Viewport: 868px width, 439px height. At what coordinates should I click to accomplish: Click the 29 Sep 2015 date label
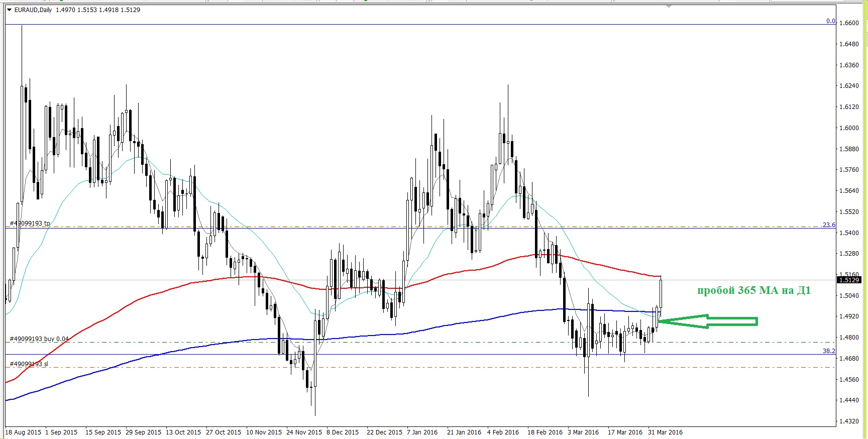pyautogui.click(x=144, y=432)
